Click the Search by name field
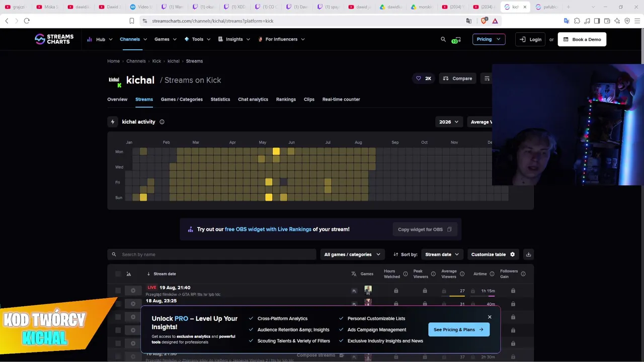The height and width of the screenshot is (362, 644). click(212, 254)
